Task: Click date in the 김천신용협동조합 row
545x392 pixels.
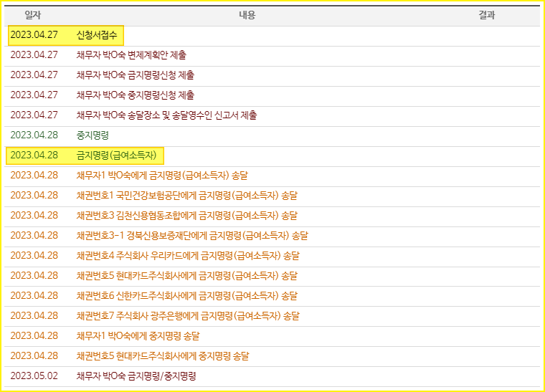Action: point(34,216)
